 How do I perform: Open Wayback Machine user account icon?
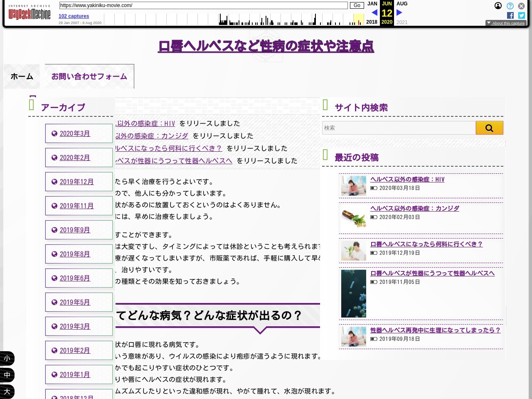pyautogui.click(x=498, y=6)
